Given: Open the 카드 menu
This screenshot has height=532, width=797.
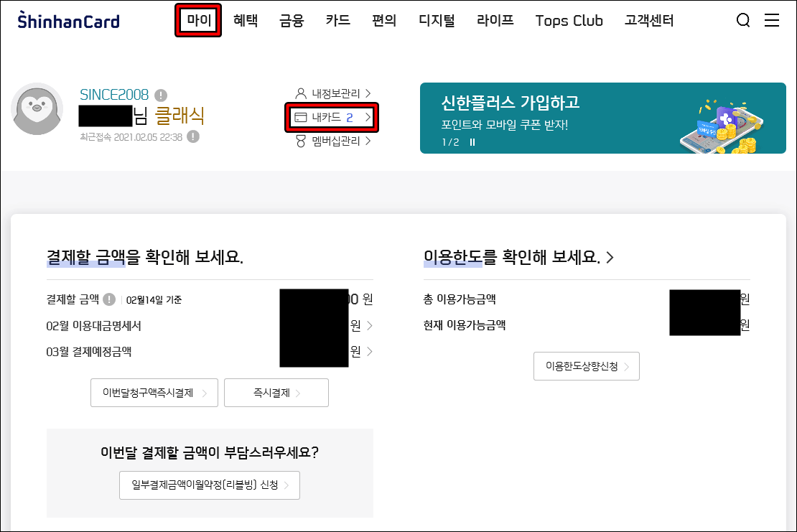Looking at the screenshot, I should 338,20.
